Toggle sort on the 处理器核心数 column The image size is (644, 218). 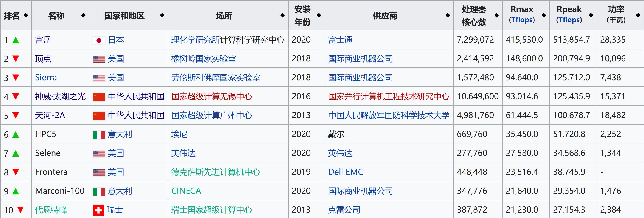[x=496, y=15]
